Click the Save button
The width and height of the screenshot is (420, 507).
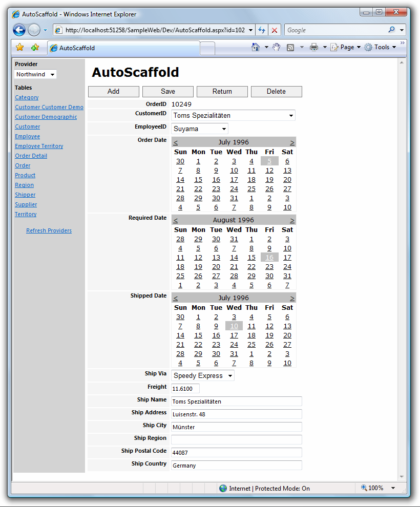tap(167, 91)
